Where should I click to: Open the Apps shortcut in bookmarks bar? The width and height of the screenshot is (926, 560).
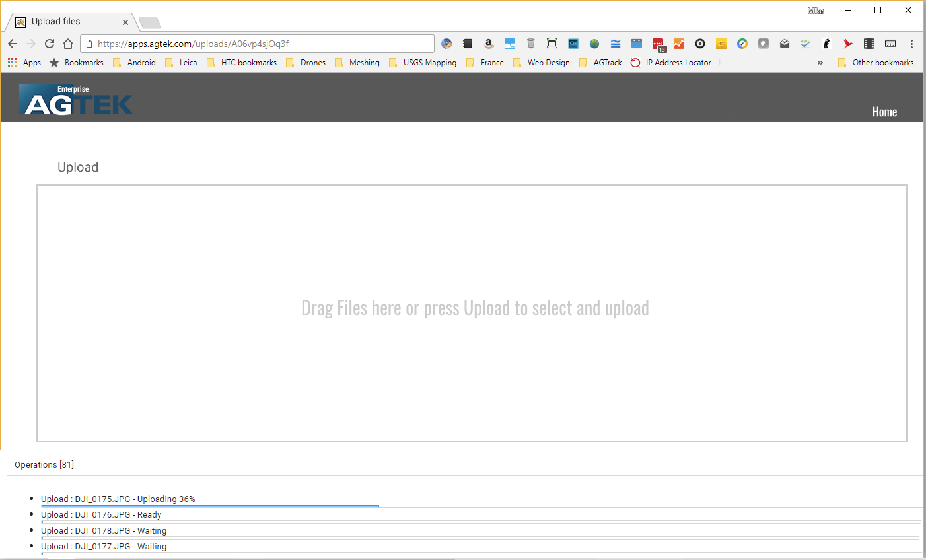(x=24, y=63)
